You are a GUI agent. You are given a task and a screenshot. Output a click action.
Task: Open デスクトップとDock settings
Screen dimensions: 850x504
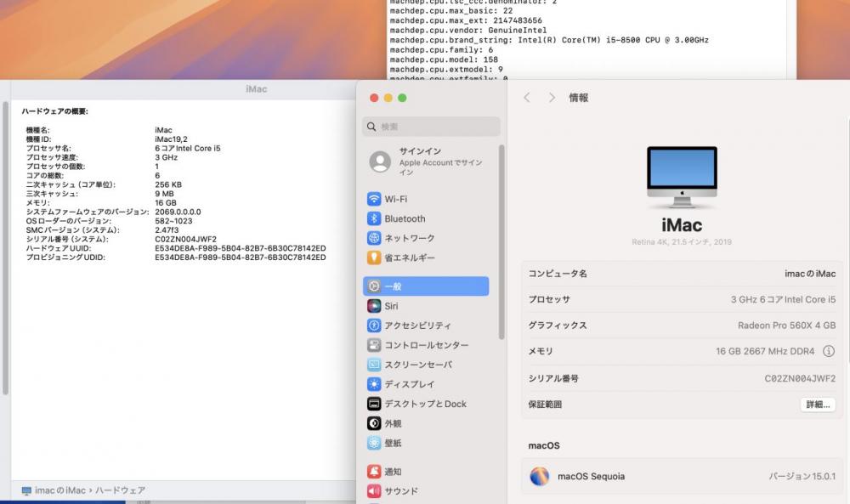[x=425, y=404]
